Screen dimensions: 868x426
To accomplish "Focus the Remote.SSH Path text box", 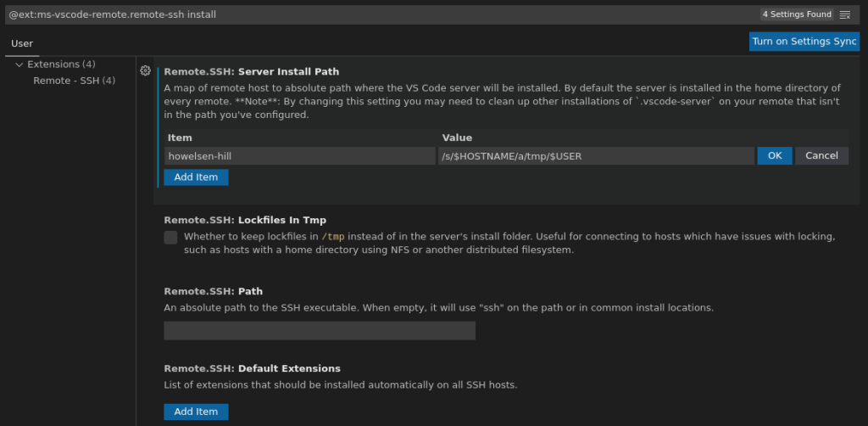I will (319, 331).
